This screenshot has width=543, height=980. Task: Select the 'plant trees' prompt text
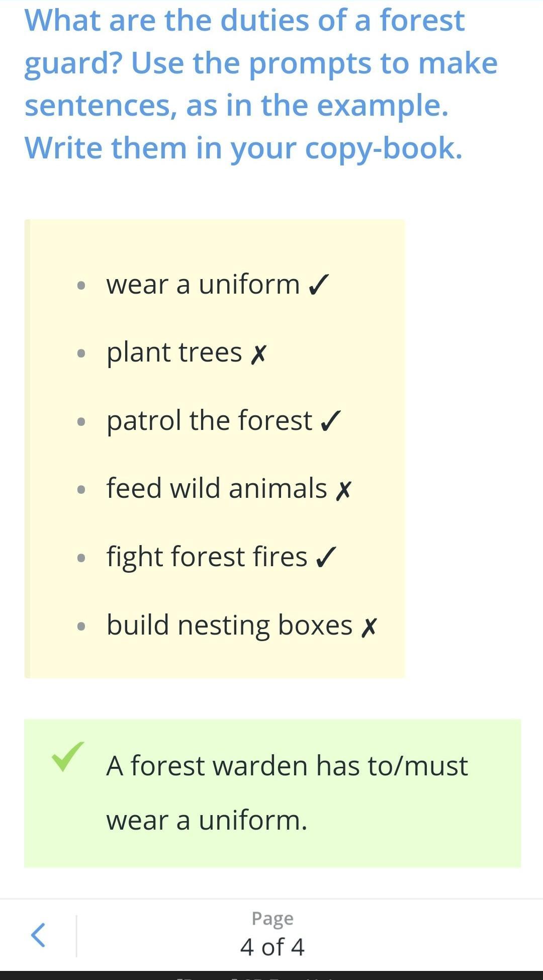point(174,353)
